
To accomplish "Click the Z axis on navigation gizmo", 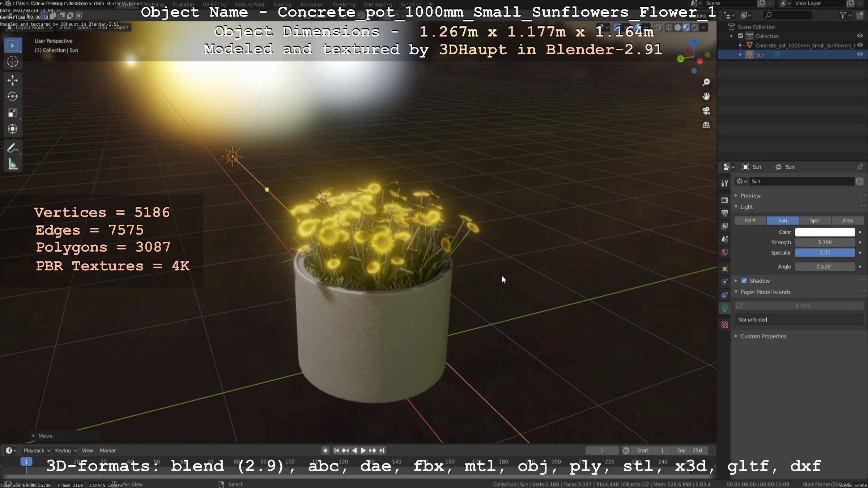I will 694,43.
